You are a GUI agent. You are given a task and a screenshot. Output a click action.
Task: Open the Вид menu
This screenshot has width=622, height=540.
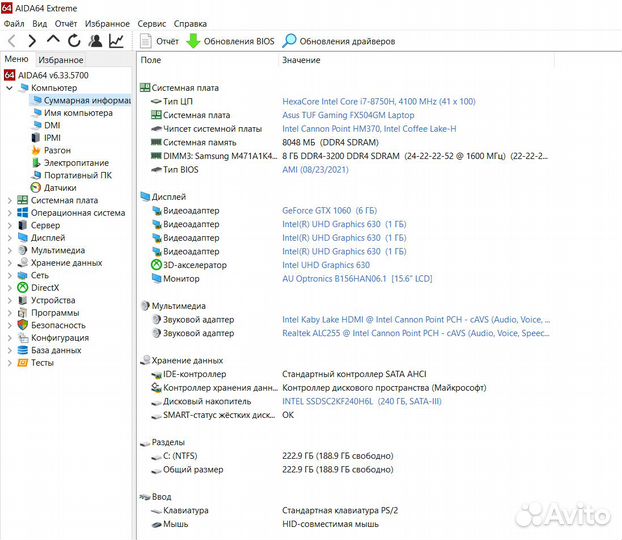coord(39,24)
